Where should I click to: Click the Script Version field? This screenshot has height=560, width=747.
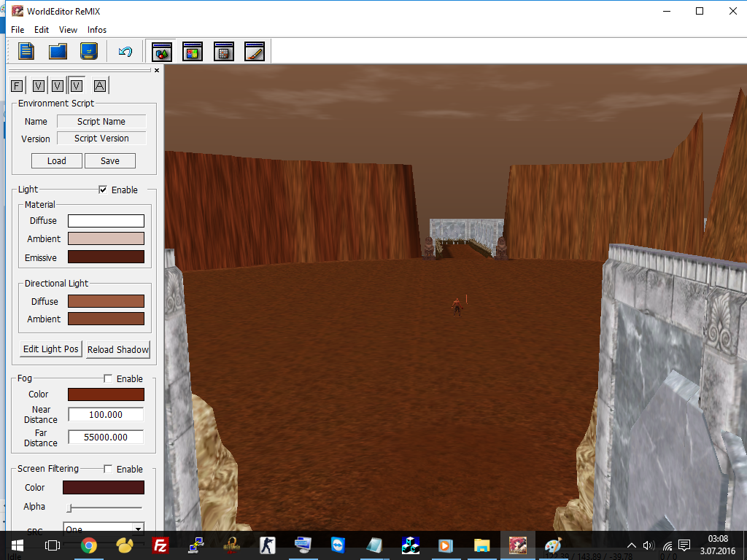101,138
